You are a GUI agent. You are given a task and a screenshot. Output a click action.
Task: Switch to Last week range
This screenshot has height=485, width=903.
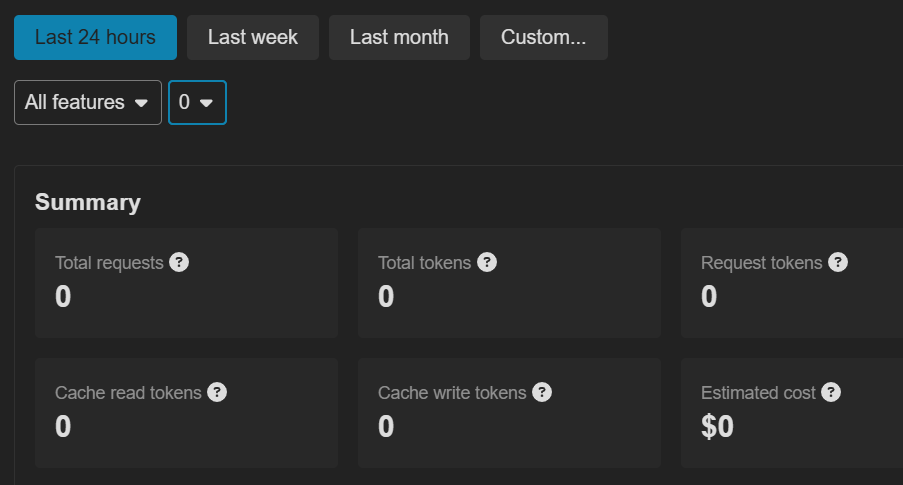[x=253, y=37]
